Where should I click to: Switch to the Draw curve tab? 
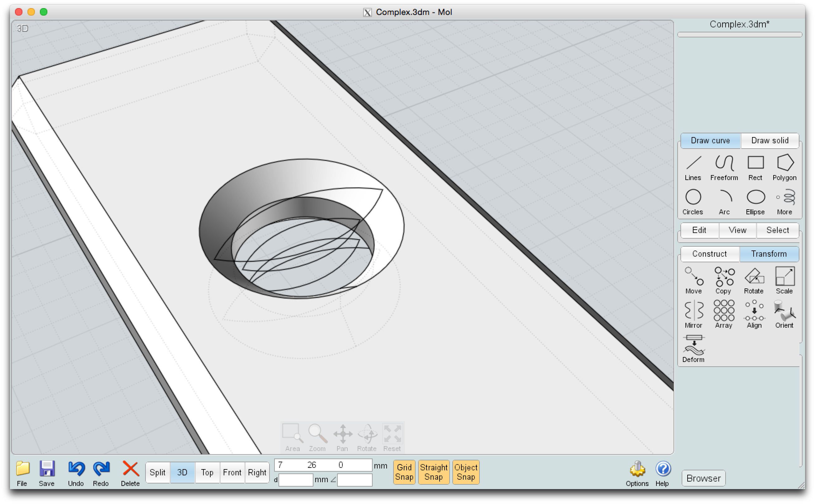click(710, 141)
